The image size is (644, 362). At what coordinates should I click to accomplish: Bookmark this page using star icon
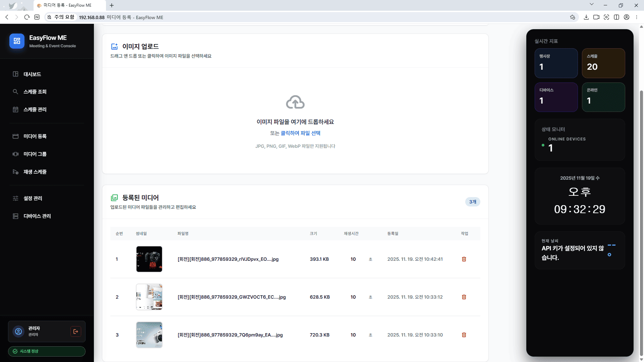pos(573,17)
